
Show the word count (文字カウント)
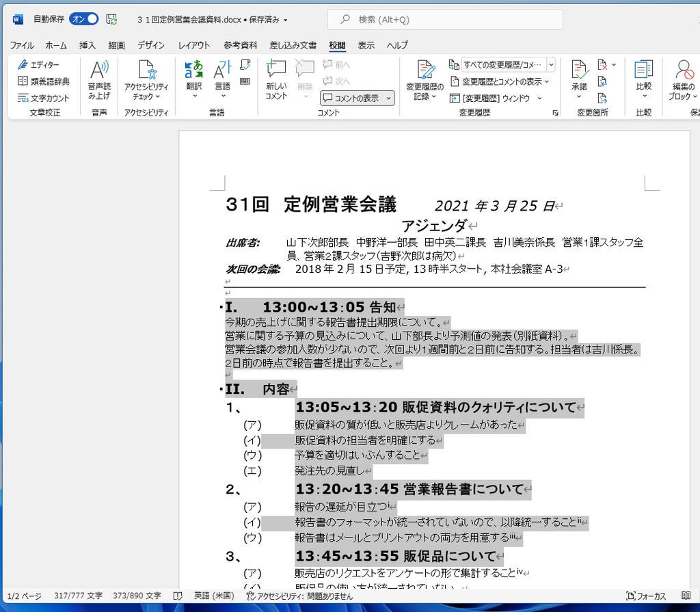click(43, 98)
